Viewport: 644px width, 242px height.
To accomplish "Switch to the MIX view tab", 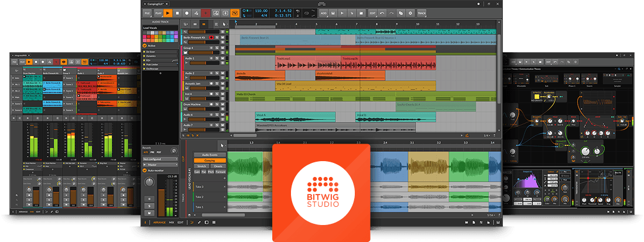I will [x=172, y=223].
